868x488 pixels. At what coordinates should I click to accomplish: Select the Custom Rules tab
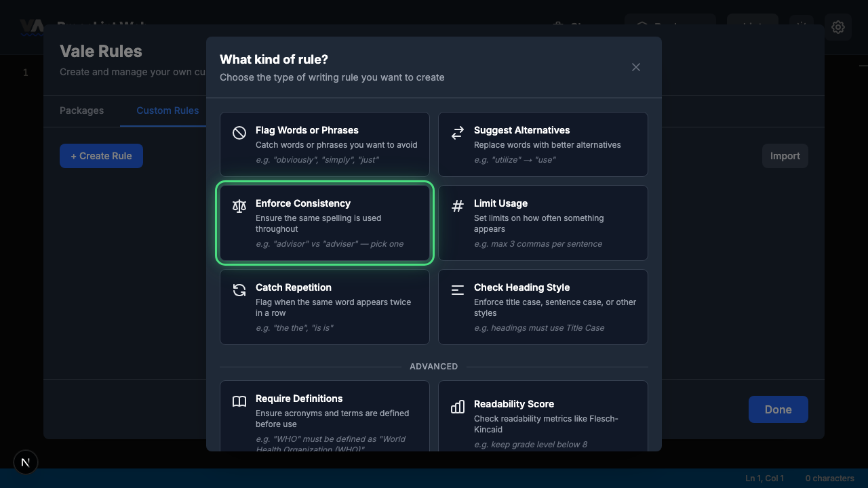click(167, 110)
